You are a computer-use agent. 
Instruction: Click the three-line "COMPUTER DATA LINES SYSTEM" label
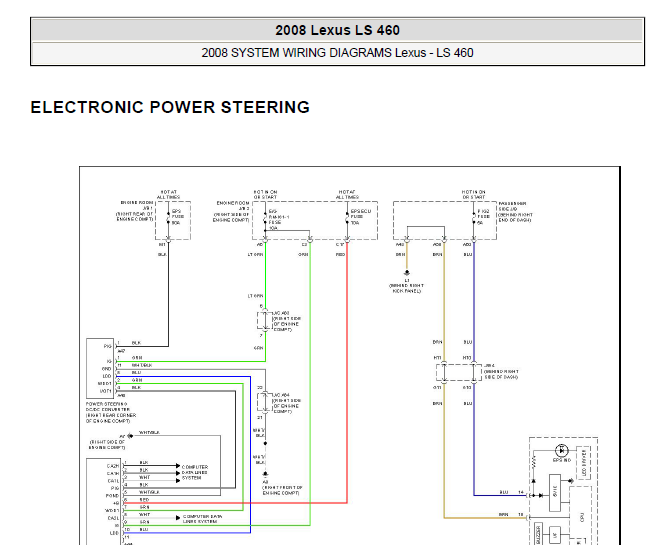pos(195,472)
